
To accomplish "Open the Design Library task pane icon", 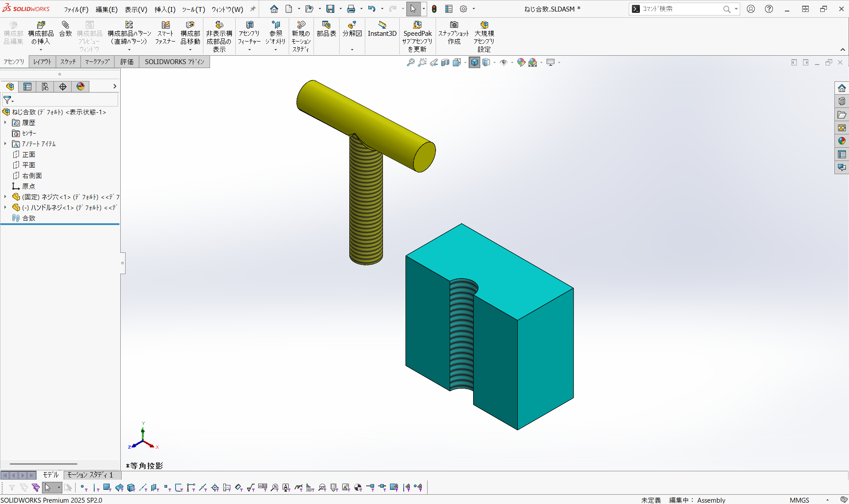I will [x=841, y=101].
